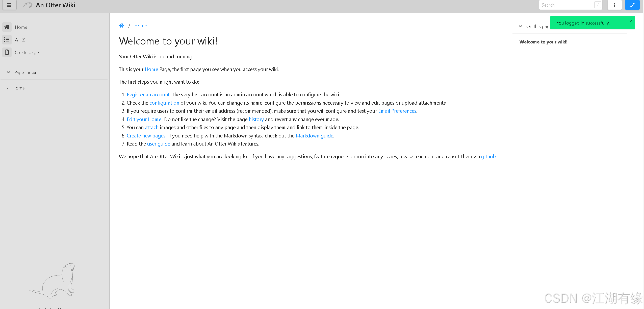644x309 pixels.
Task: Focus the Search input field
Action: pyautogui.click(x=567, y=5)
